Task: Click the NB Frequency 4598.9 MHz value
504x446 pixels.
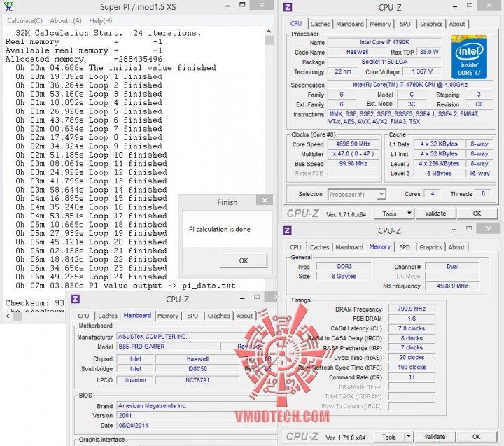Action: point(452,286)
